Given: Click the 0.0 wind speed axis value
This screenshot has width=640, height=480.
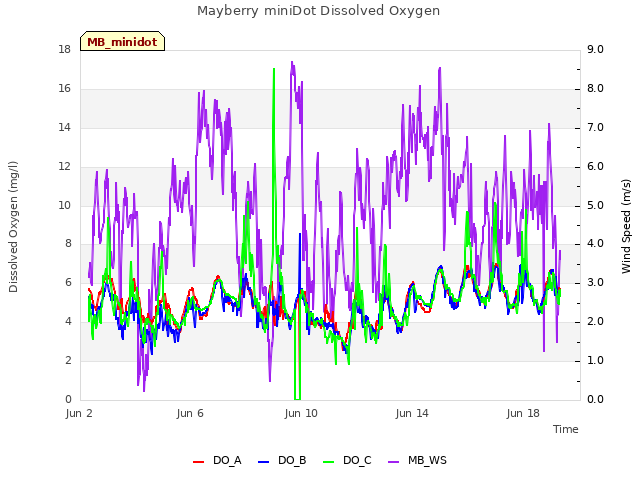Looking at the screenshot, I should pyautogui.click(x=595, y=399).
